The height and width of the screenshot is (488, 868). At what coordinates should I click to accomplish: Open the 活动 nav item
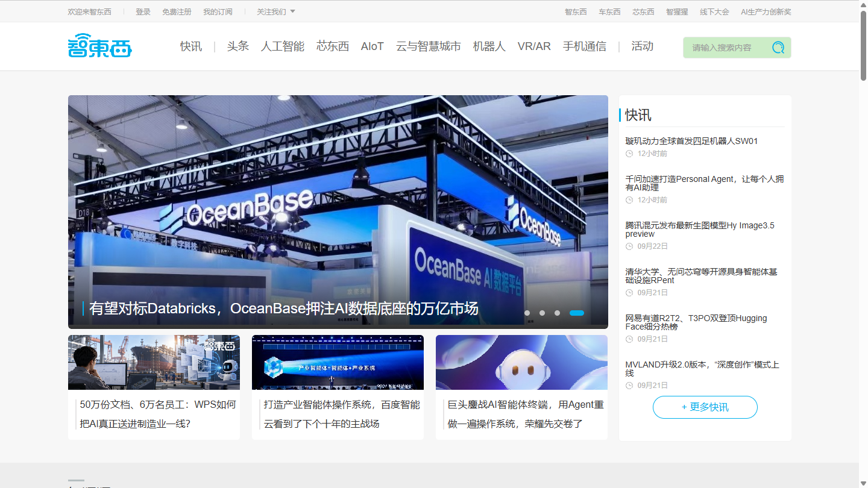643,46
